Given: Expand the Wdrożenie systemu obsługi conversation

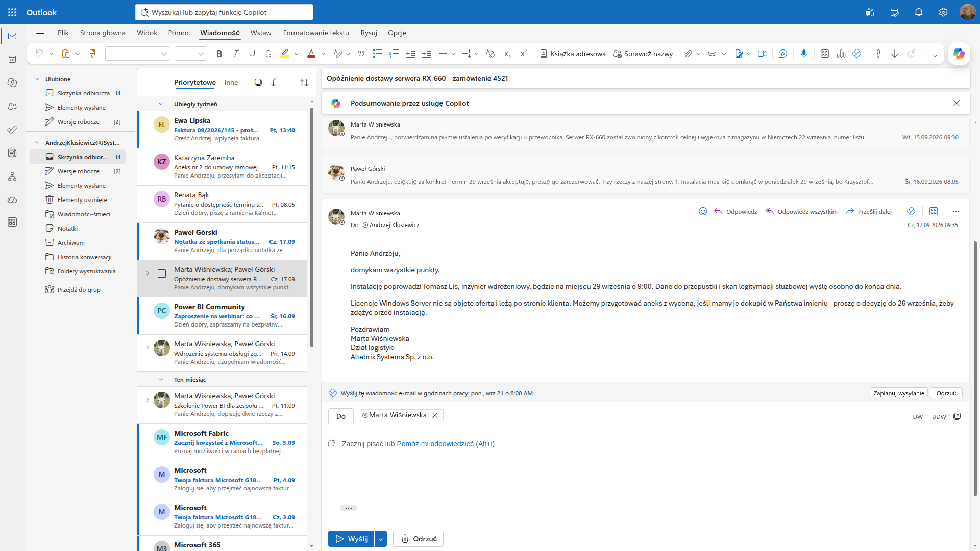Looking at the screenshot, I should point(148,348).
